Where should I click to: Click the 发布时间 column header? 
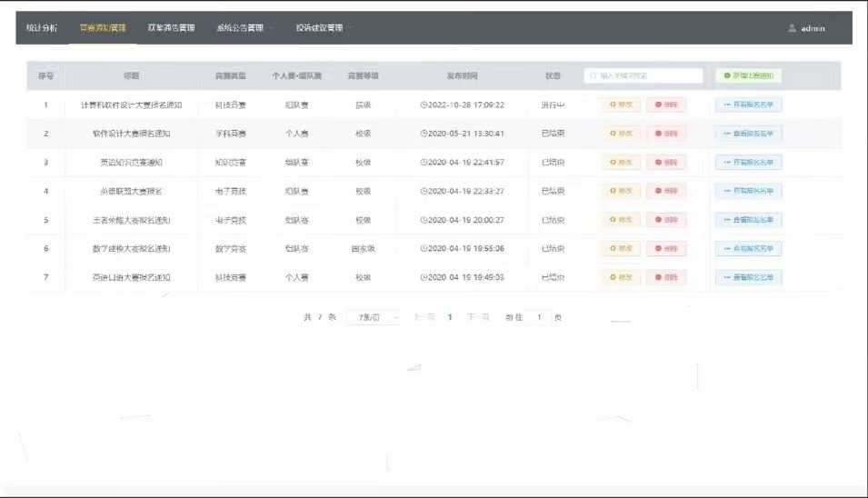tap(463, 75)
